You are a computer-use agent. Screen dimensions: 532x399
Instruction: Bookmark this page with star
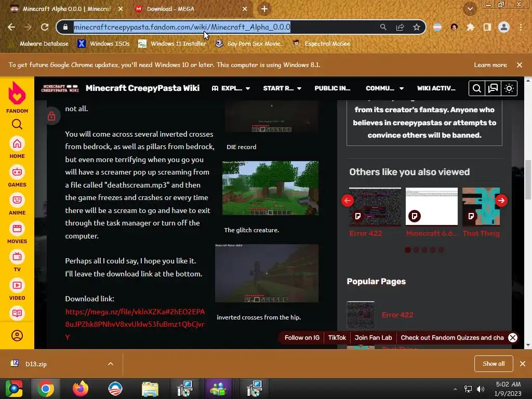(x=417, y=27)
